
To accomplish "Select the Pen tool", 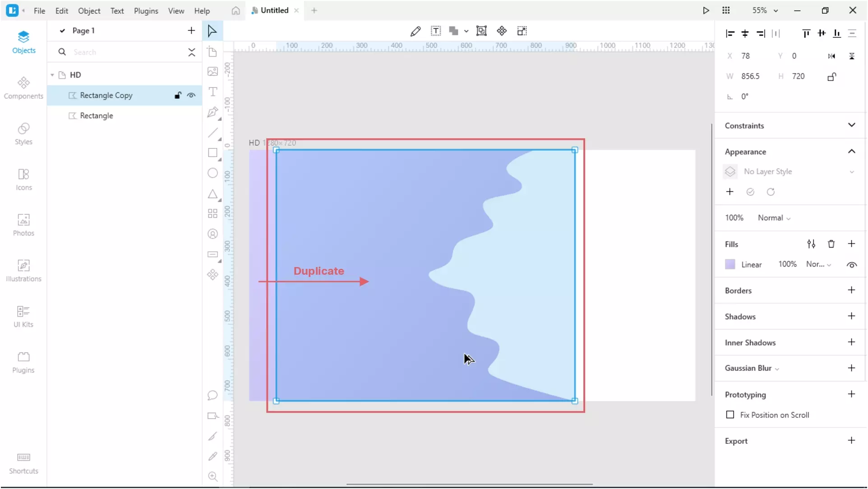I will [212, 112].
